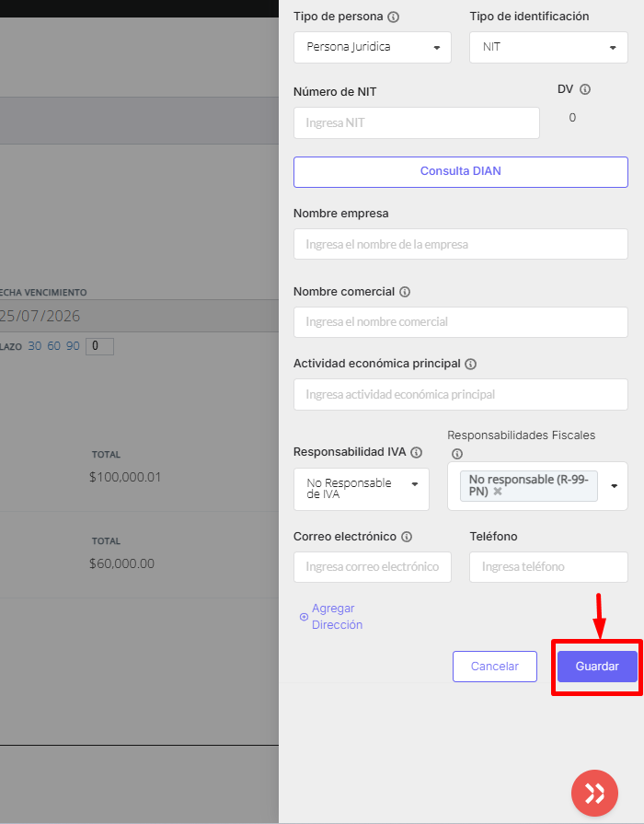Expand the Responsabilidades Fiscales dropdown arrow
This screenshot has width=644, height=824.
(614, 486)
